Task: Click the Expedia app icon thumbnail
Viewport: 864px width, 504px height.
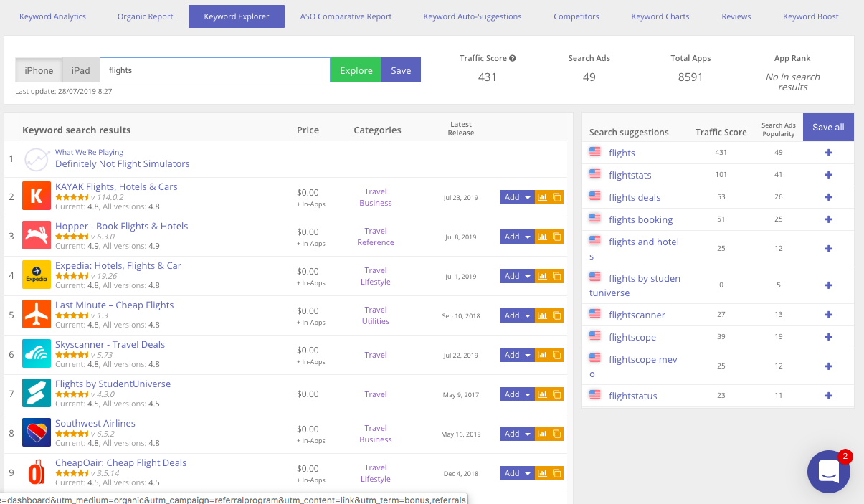Action: point(37,275)
